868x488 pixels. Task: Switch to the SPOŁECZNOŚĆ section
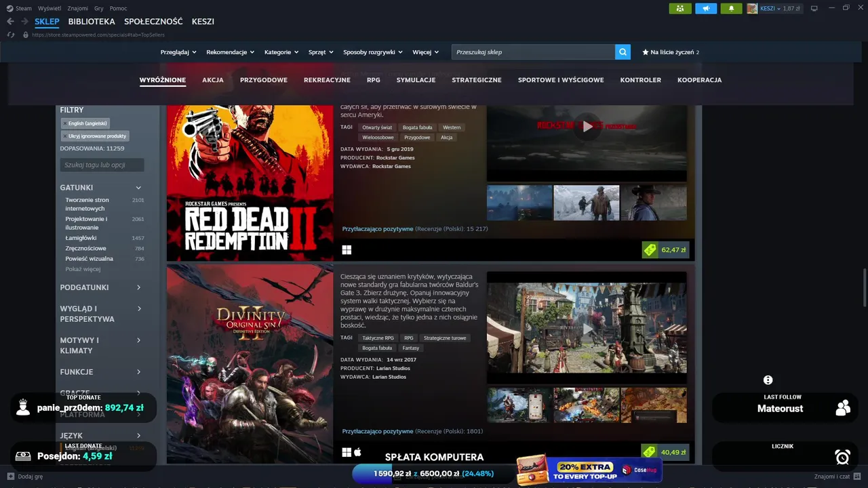[154, 22]
